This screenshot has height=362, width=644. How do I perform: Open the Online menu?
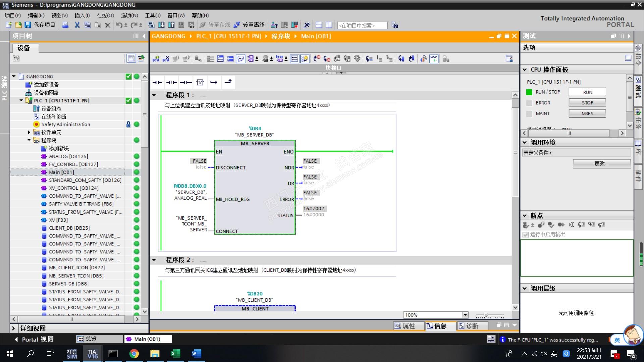[105, 15]
